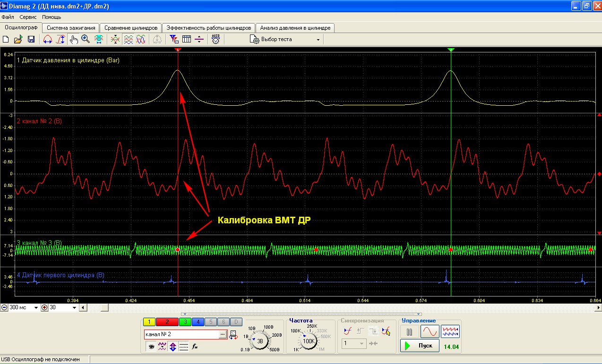Switch to the Сравнение цилиндров tab
Image resolution: width=602 pixels, height=364 pixels.
coord(131,28)
